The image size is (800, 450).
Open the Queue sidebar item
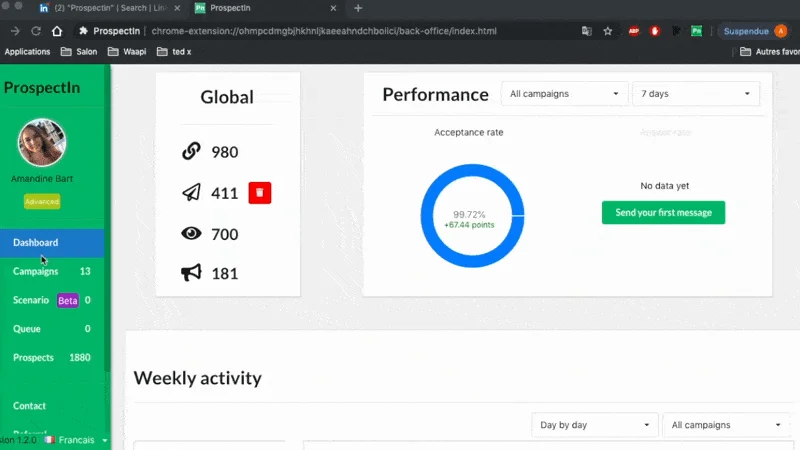[x=52, y=329]
